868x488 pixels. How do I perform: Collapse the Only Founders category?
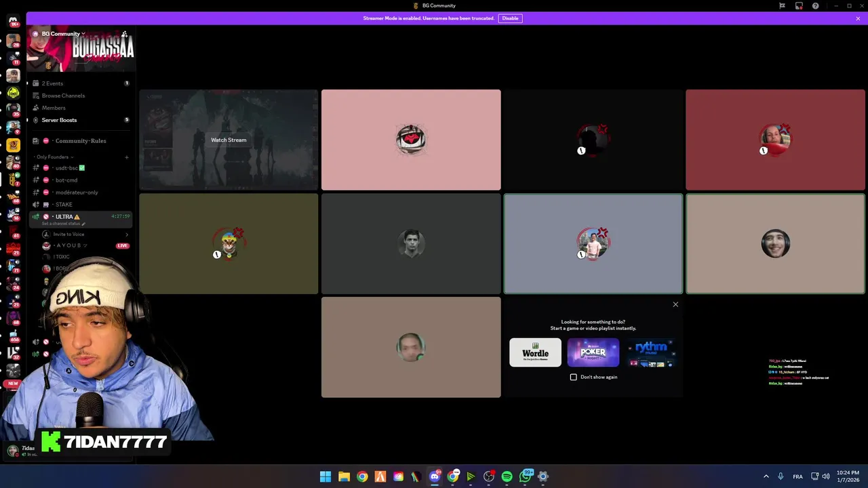coord(54,157)
